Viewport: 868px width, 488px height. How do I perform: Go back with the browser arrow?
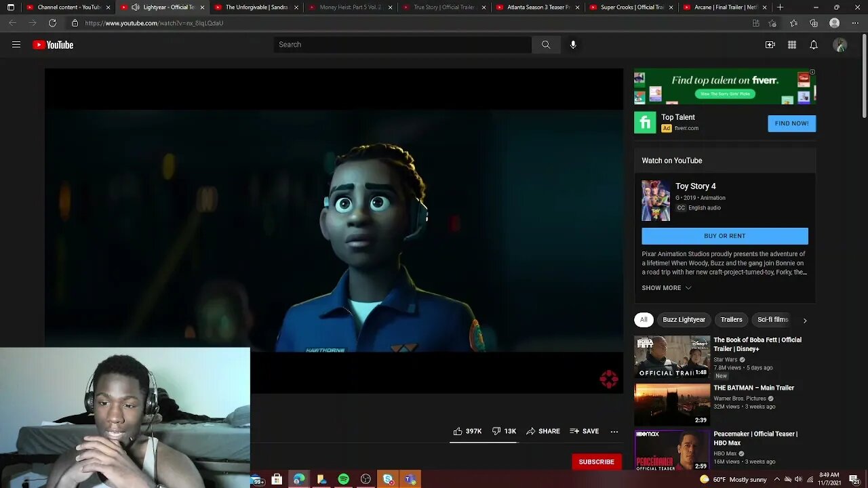pos(13,23)
